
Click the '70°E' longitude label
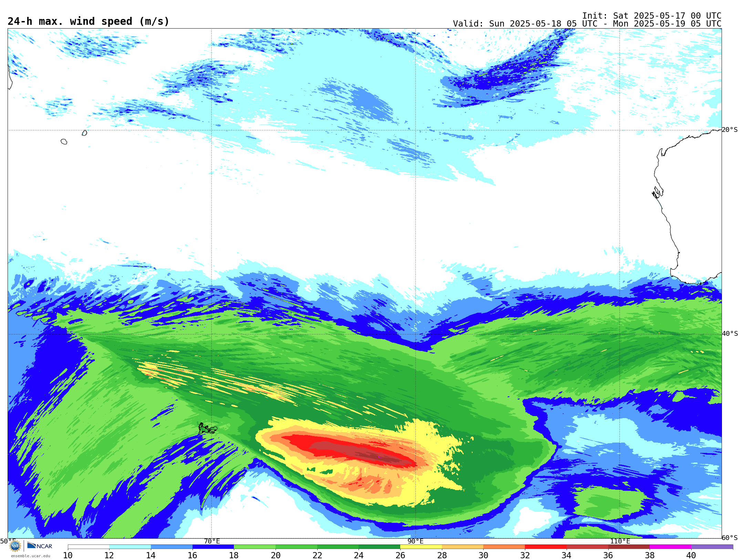coord(212,541)
